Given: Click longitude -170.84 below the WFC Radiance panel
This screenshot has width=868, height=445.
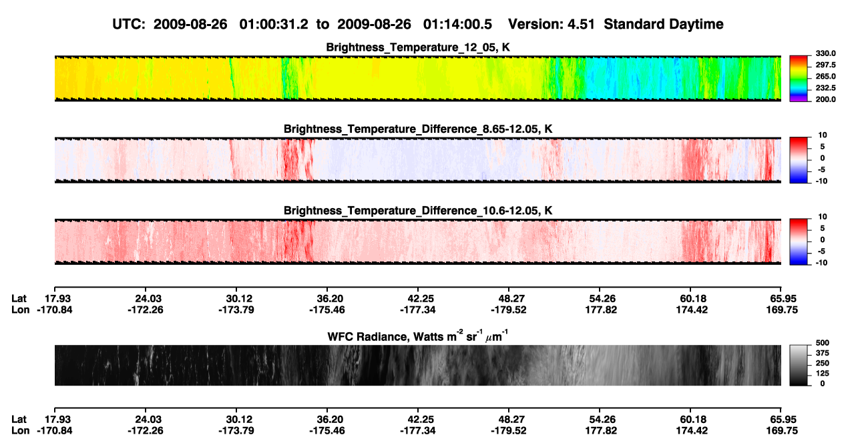Looking at the screenshot, I should pyautogui.click(x=56, y=430).
